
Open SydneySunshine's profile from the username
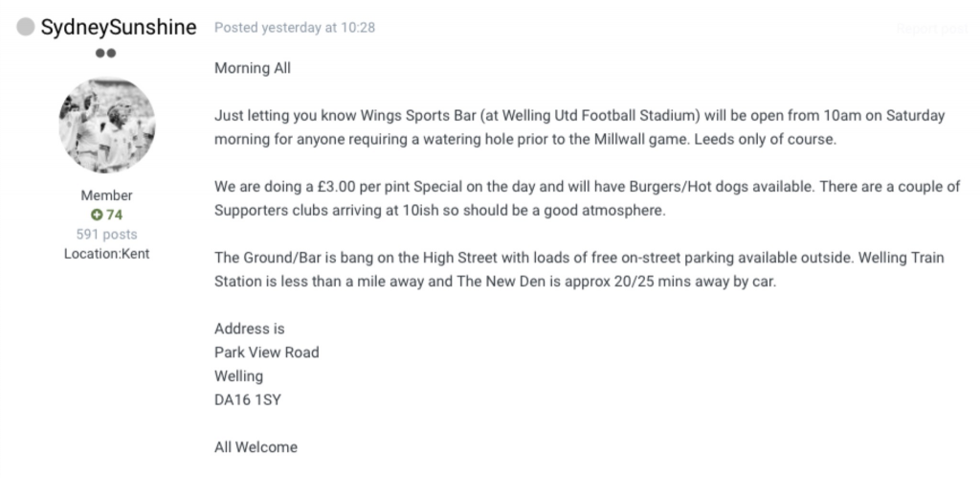pos(118,28)
